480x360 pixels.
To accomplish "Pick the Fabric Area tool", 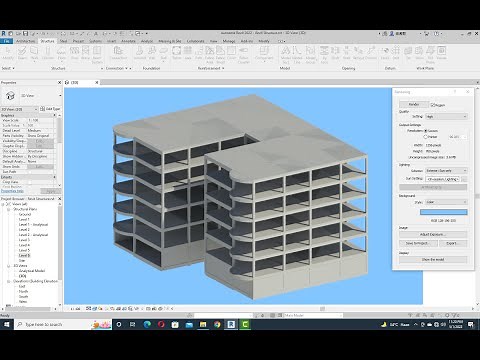I will [209, 55].
